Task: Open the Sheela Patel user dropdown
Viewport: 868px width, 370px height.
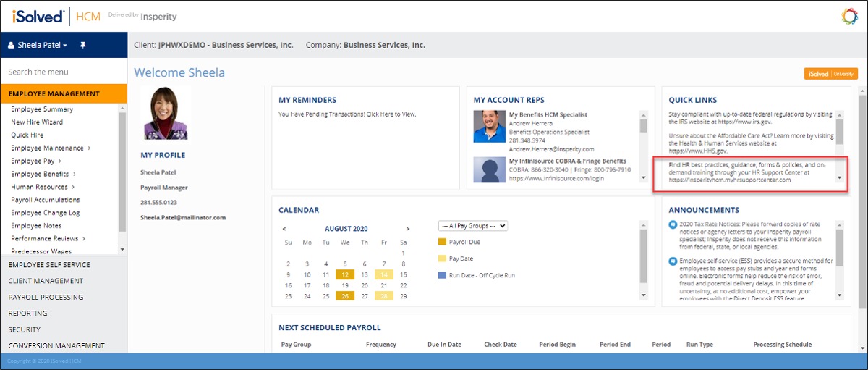Action: pos(42,45)
